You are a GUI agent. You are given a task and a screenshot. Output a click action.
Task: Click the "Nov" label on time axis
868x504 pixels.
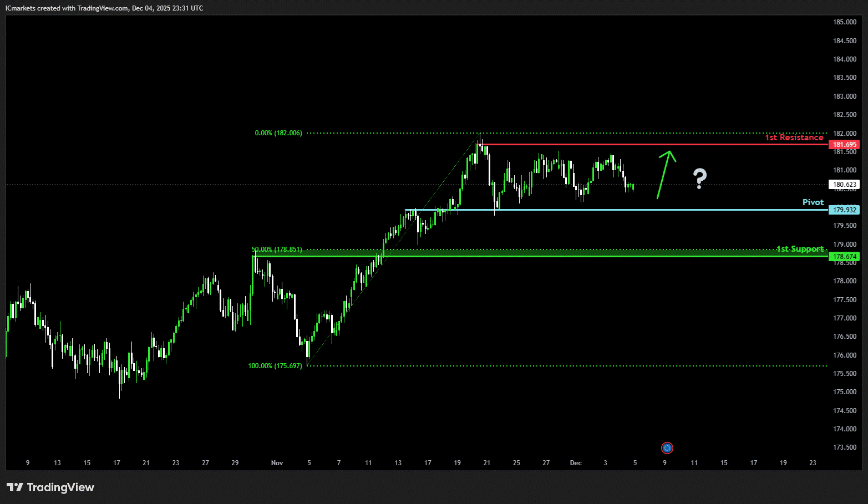pos(277,463)
